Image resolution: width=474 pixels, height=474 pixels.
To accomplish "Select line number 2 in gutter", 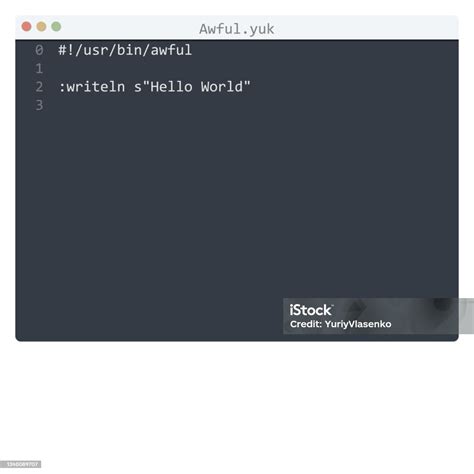I will click(39, 87).
